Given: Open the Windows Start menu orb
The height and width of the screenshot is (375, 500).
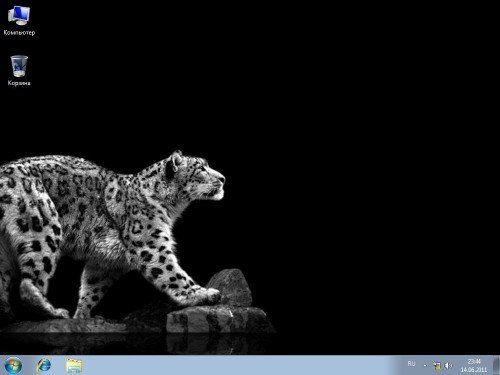Looking at the screenshot, I should (13, 365).
